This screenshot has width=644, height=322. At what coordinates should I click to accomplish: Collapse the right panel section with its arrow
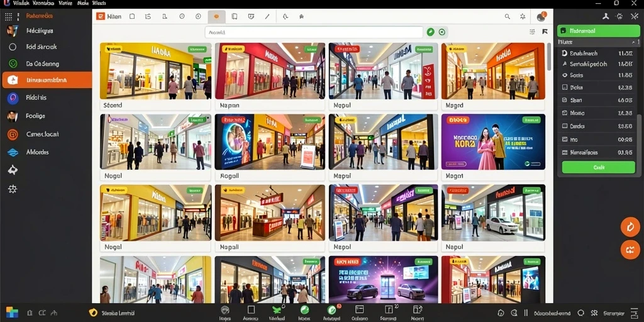[x=633, y=42]
